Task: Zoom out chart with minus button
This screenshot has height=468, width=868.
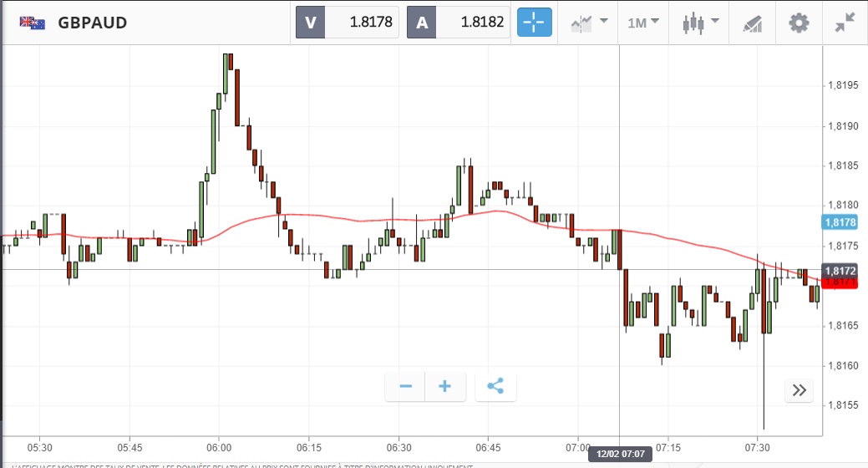Action: (x=405, y=386)
